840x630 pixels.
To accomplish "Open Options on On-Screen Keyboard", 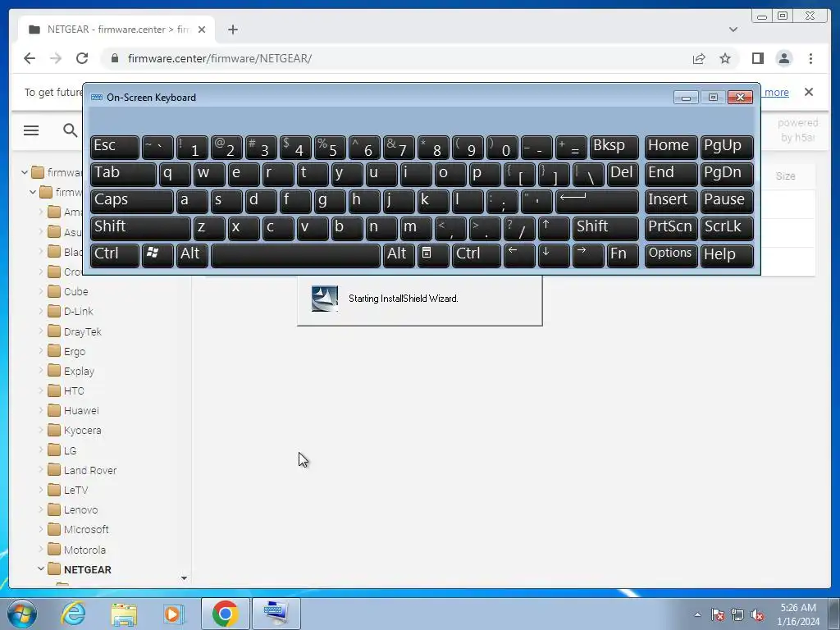I will 671,255.
